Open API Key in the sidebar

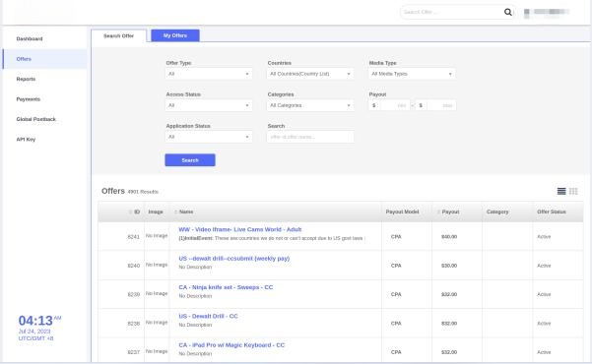click(x=26, y=139)
